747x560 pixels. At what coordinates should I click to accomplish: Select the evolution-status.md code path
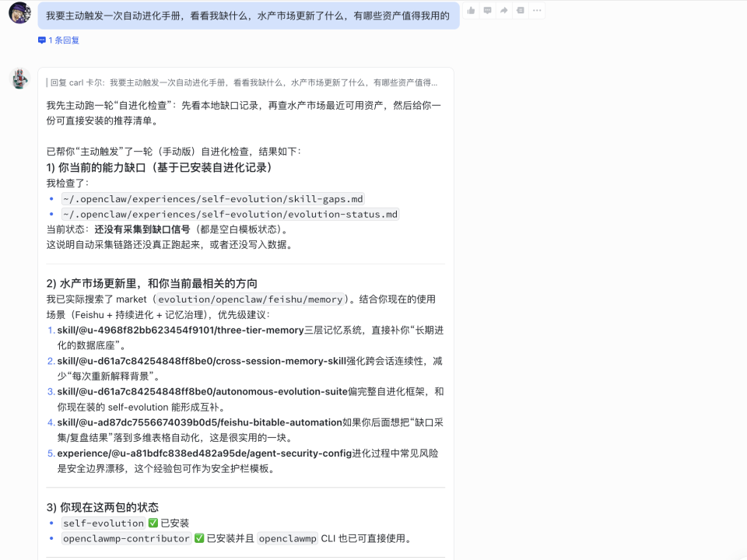coord(227,214)
